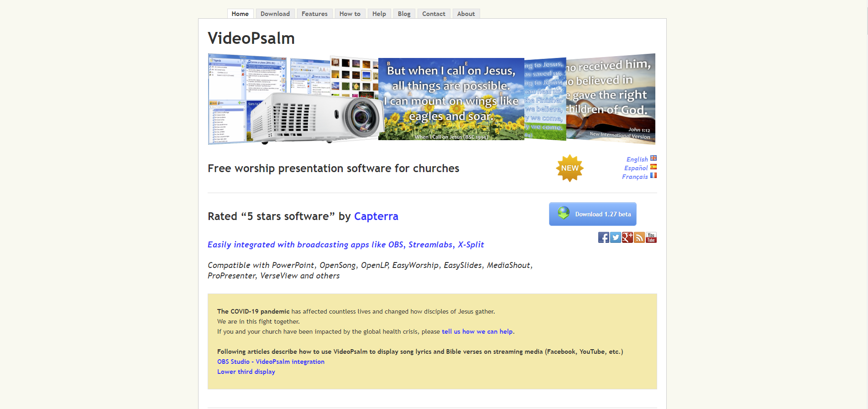This screenshot has height=409, width=868.
Task: Open the Blog tab
Action: tap(404, 14)
